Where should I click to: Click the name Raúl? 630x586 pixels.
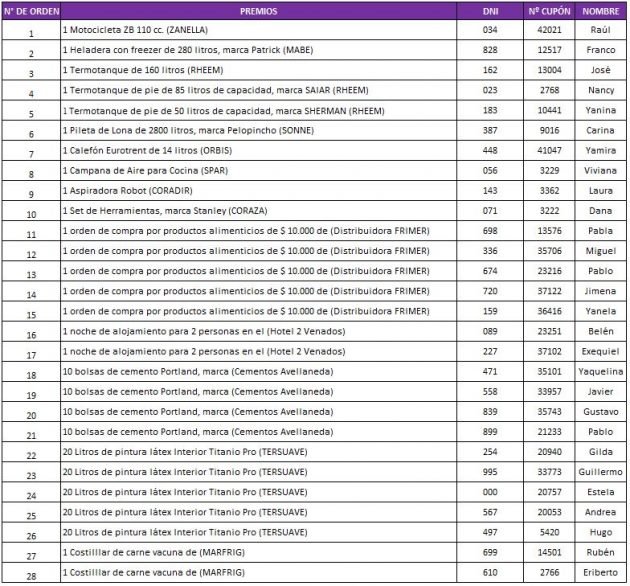point(600,30)
